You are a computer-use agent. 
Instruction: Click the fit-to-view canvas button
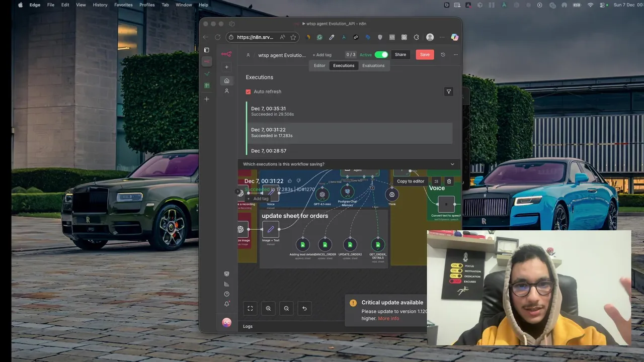pyautogui.click(x=250, y=308)
